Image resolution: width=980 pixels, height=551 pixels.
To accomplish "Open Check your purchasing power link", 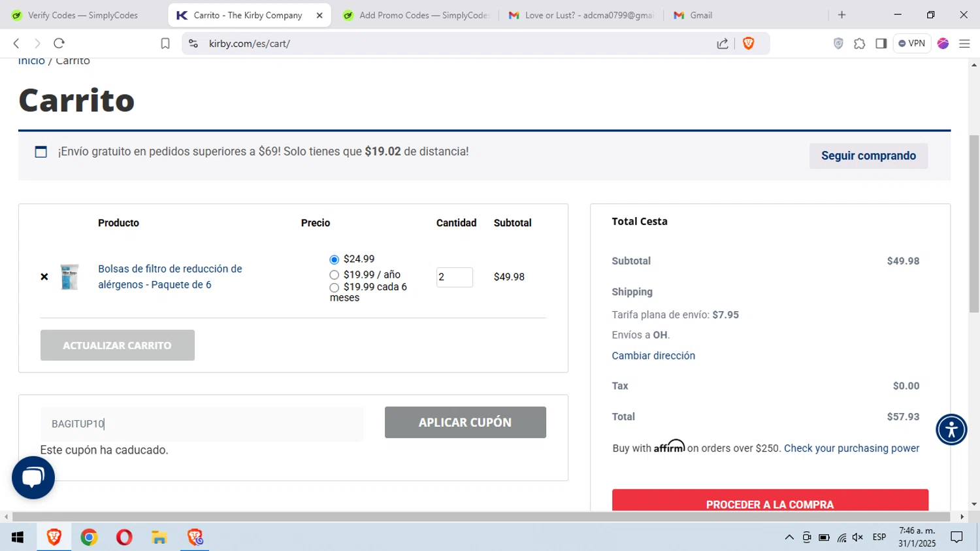I will 851,448.
